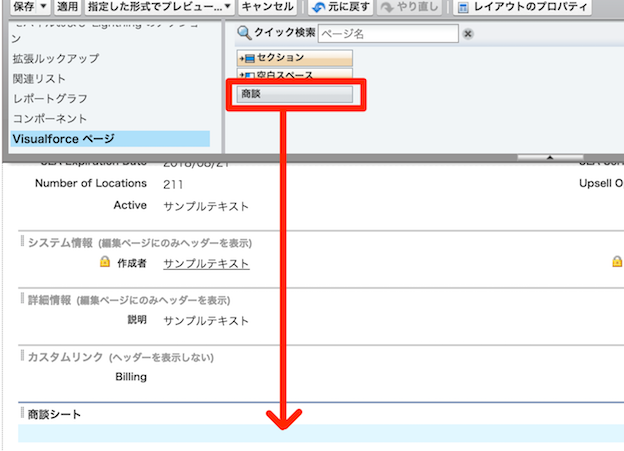This screenshot has width=624, height=451.
Task: Click the lock icon in the right column
Action: pyautogui.click(x=617, y=262)
